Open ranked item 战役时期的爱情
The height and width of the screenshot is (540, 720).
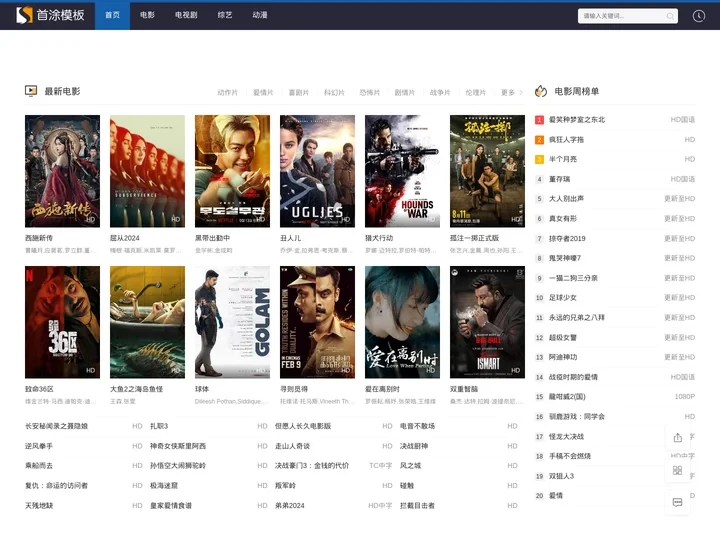pyautogui.click(x=573, y=377)
